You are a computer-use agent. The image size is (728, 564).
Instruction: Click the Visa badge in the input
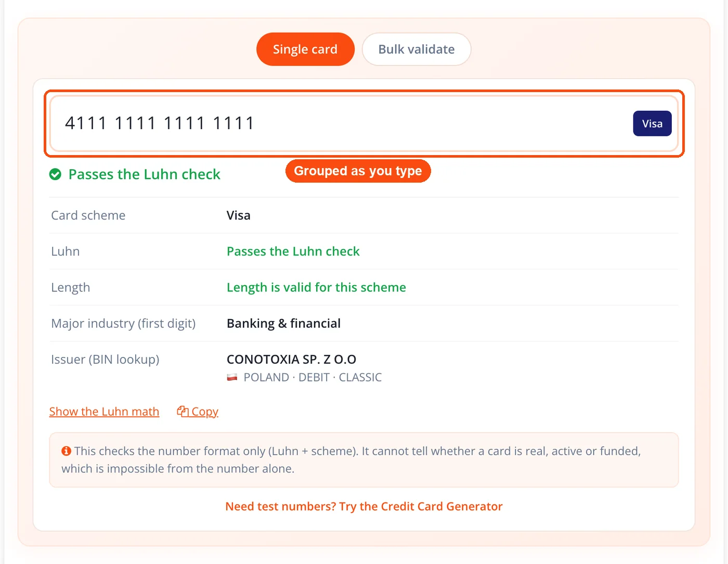pos(652,124)
